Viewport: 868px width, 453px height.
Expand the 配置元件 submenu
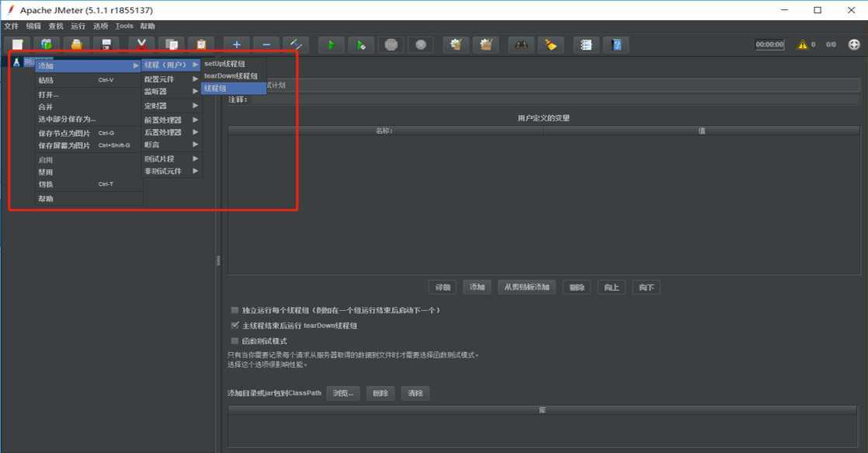[171, 79]
